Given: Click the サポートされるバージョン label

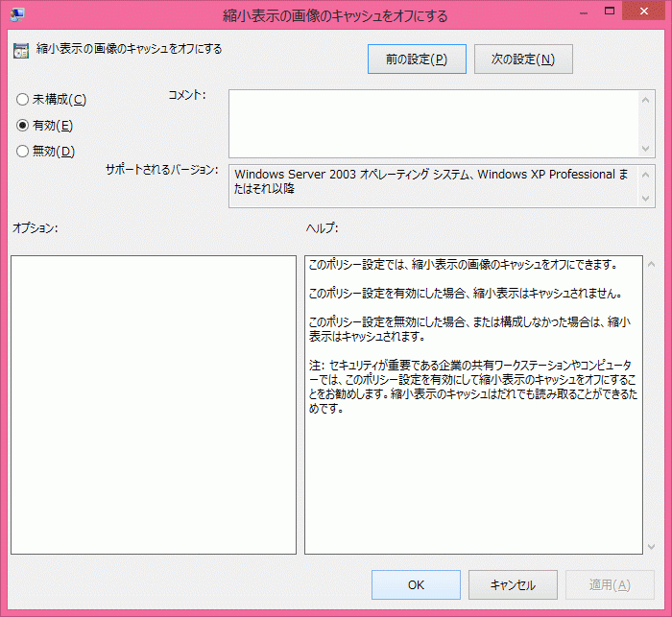Looking at the screenshot, I should (162, 170).
